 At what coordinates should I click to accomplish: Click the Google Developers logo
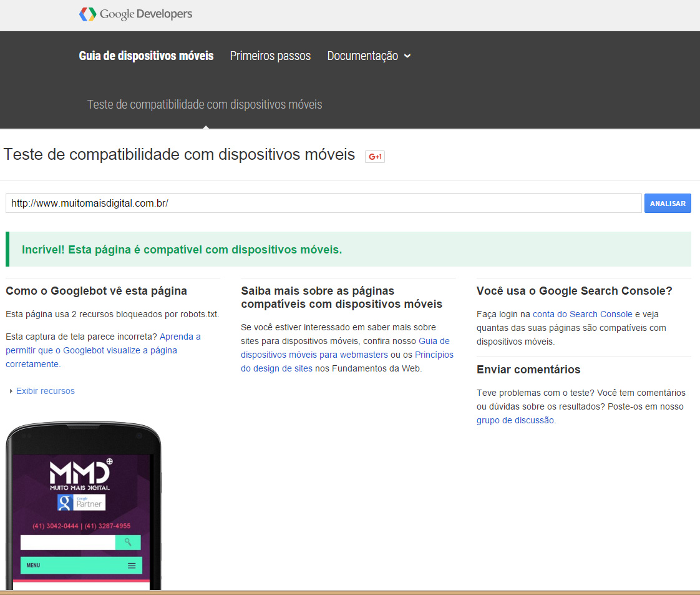tap(136, 14)
